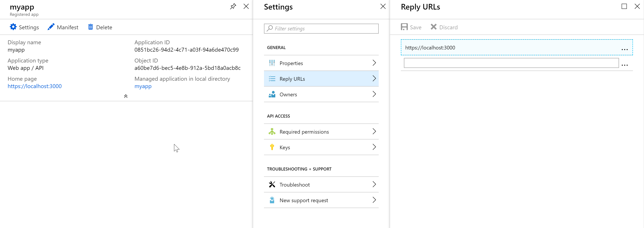The width and height of the screenshot is (644, 228).
Task: Click the myapp display name value
Action: coord(16,50)
